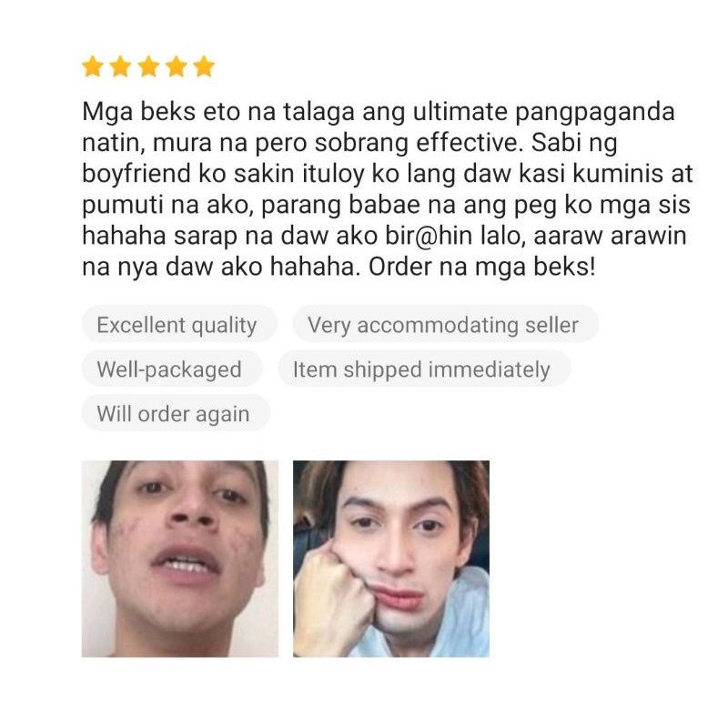Tap the Very accommodating seller tag

coord(445,324)
